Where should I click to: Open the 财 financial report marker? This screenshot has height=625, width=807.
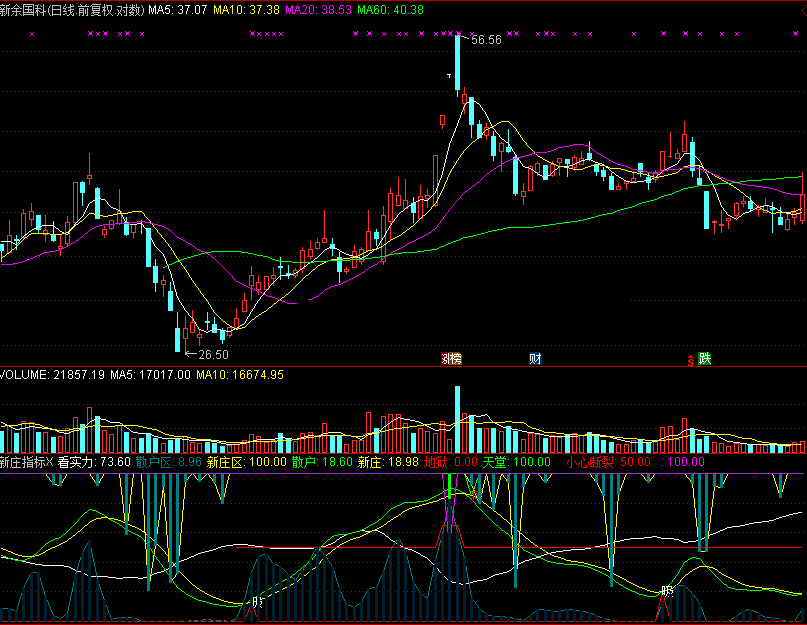(535, 358)
